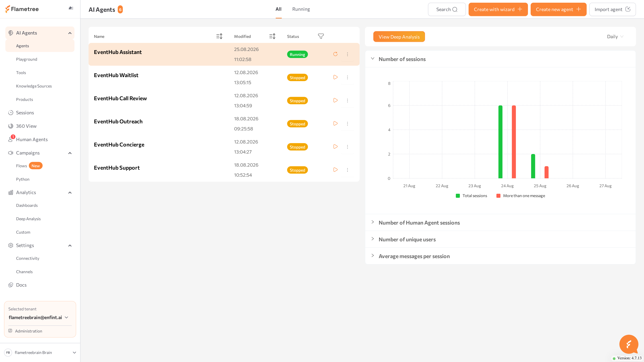Sort agents by Modified column icon
Image resolution: width=644 pixels, height=362 pixels.
(272, 37)
